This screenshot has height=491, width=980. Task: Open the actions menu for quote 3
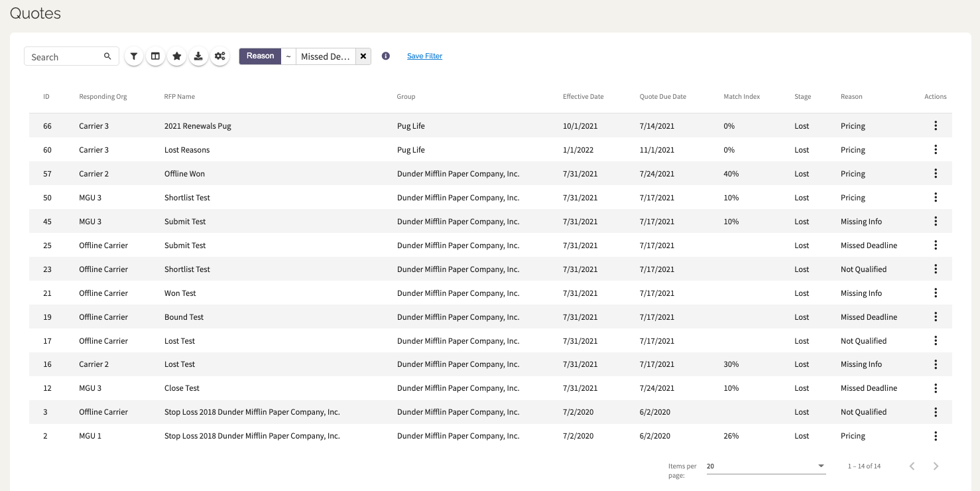click(x=936, y=412)
